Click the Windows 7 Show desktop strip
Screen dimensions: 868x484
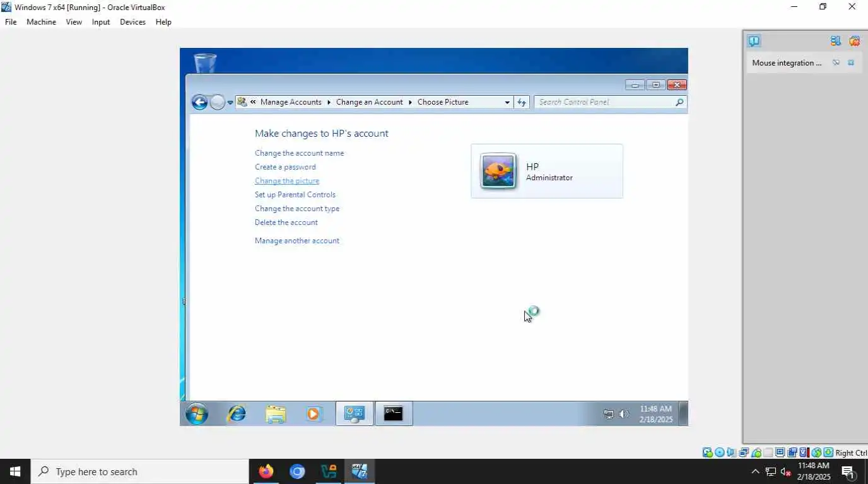(x=684, y=414)
